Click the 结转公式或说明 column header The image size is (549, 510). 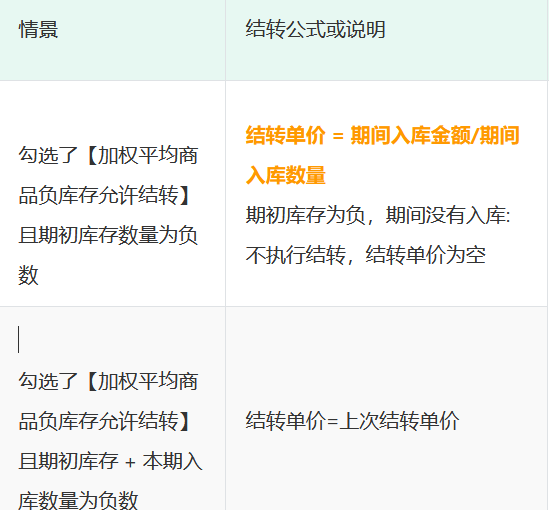(x=315, y=29)
